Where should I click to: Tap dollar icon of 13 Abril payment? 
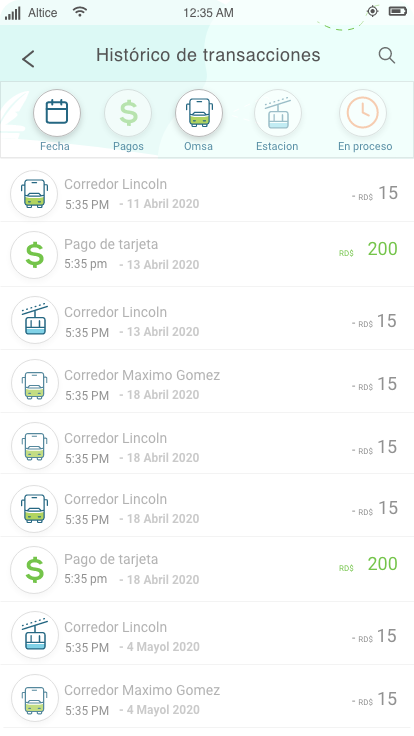point(34,255)
